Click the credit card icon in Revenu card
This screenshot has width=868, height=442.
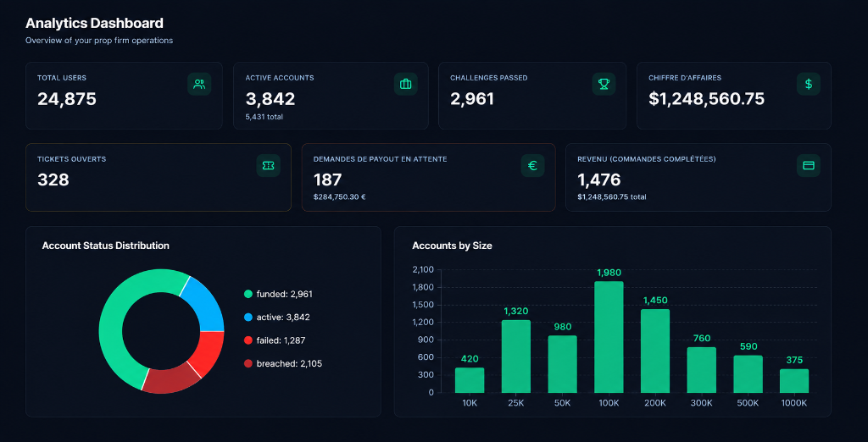808,165
